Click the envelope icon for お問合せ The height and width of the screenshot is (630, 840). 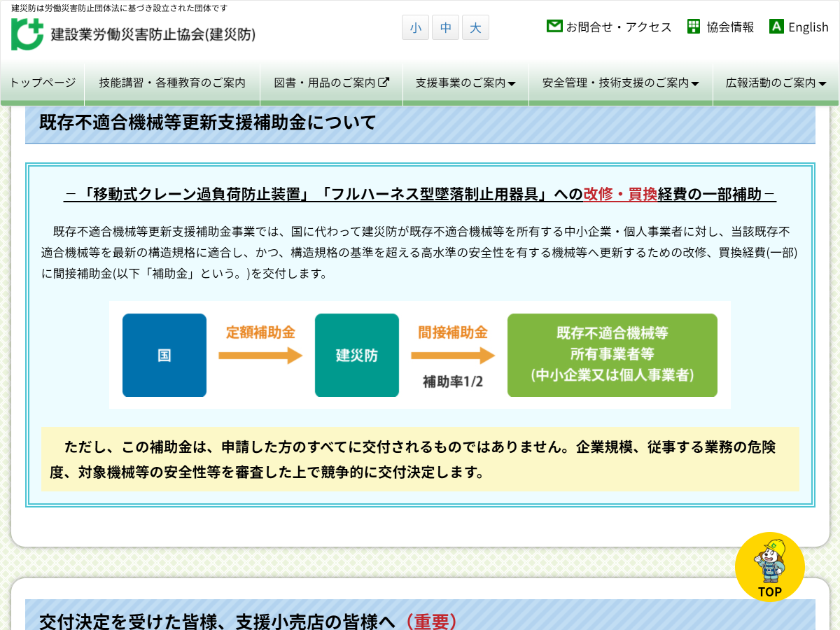(x=554, y=27)
